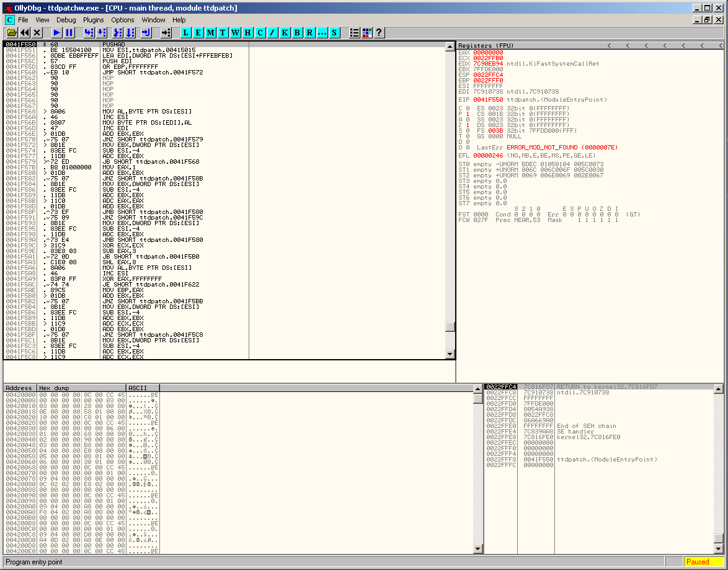Viewport: 728px width, 570px height.
Task: Click the Trace into toolbar icon
Action: 118,32
